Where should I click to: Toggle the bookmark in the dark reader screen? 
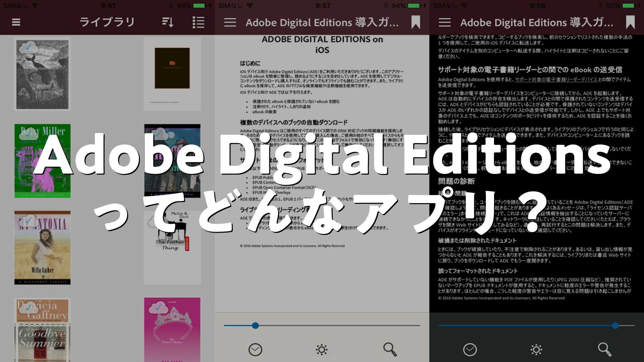click(x=630, y=22)
